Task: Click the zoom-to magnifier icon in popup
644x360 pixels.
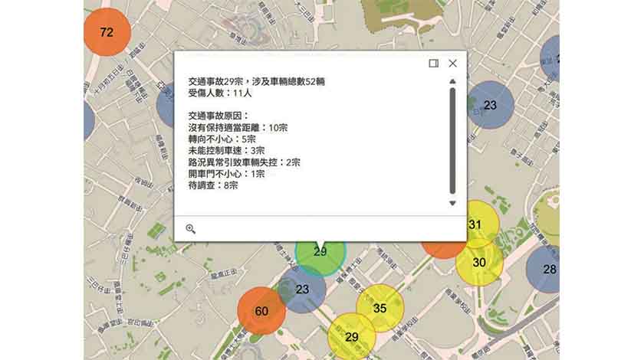Action: tap(191, 228)
